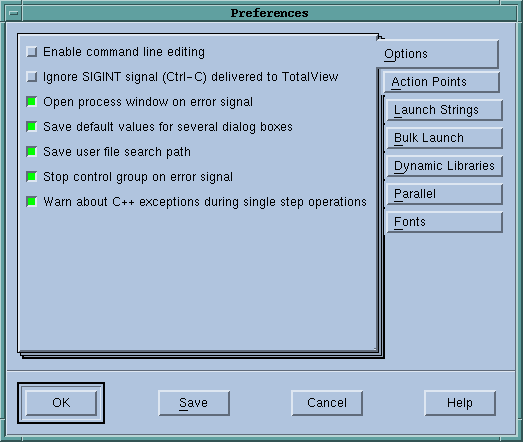
Task: Open the Action Points tab
Action: pyautogui.click(x=441, y=82)
